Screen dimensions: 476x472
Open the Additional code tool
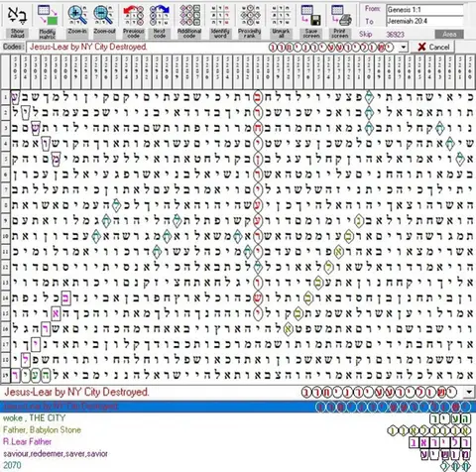[x=189, y=21]
